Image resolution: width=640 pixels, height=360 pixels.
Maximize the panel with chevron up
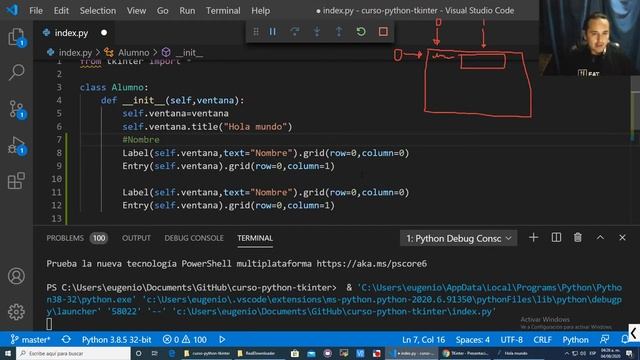pos(600,238)
